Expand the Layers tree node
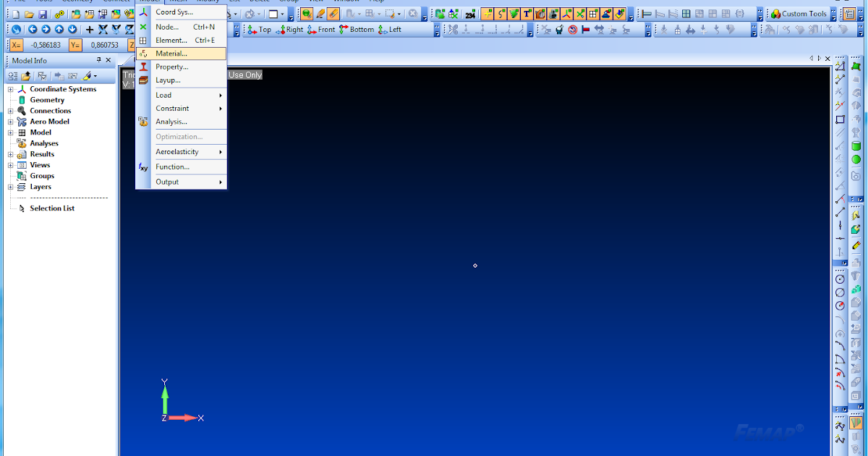Viewport: 868px width, 456px height. (9, 186)
